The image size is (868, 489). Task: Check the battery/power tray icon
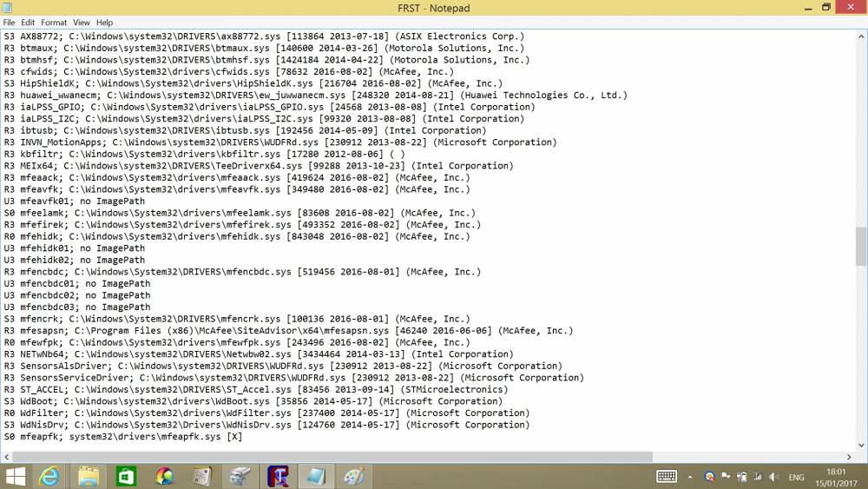point(742,477)
